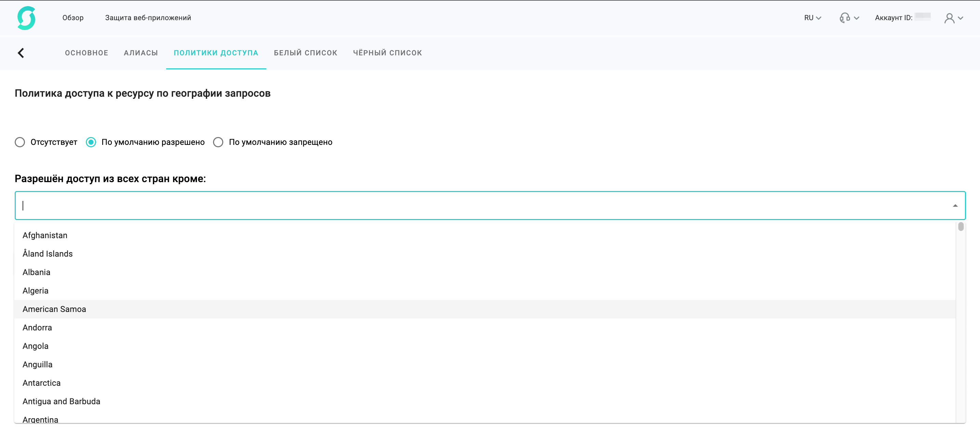Image resolution: width=980 pixels, height=436 pixels.
Task: Open the Чёрный список tab
Action: 387,53
